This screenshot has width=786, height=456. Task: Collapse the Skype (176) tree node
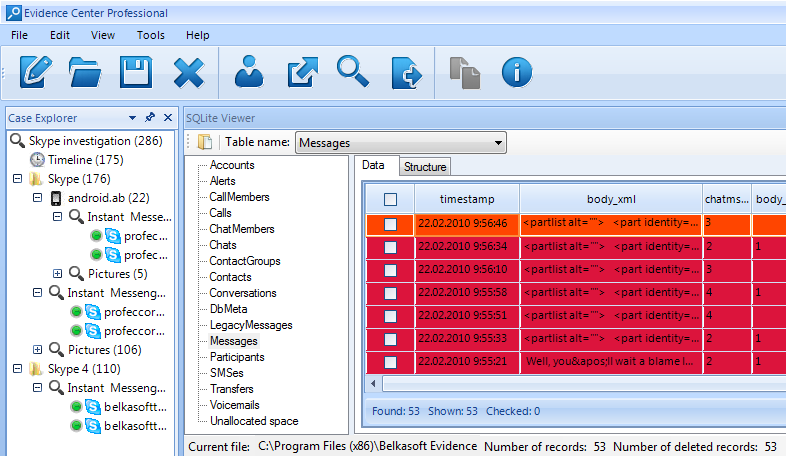pyautogui.click(x=18, y=178)
